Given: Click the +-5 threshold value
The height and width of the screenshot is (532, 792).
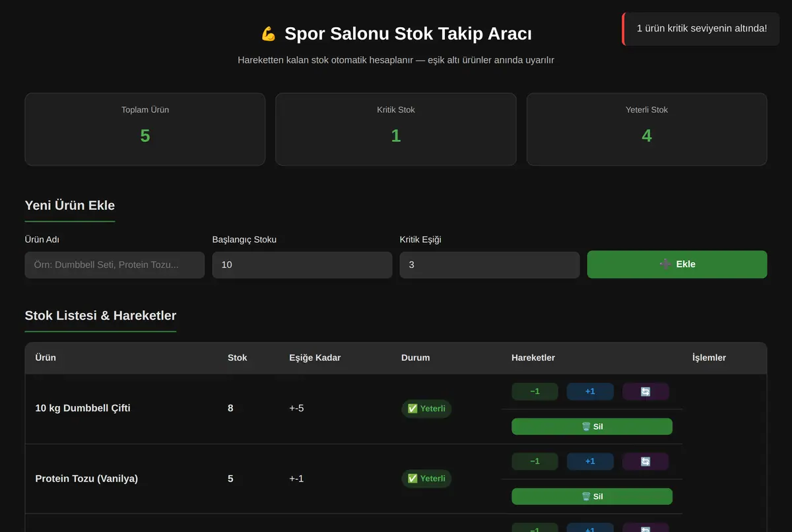Looking at the screenshot, I should click(296, 408).
